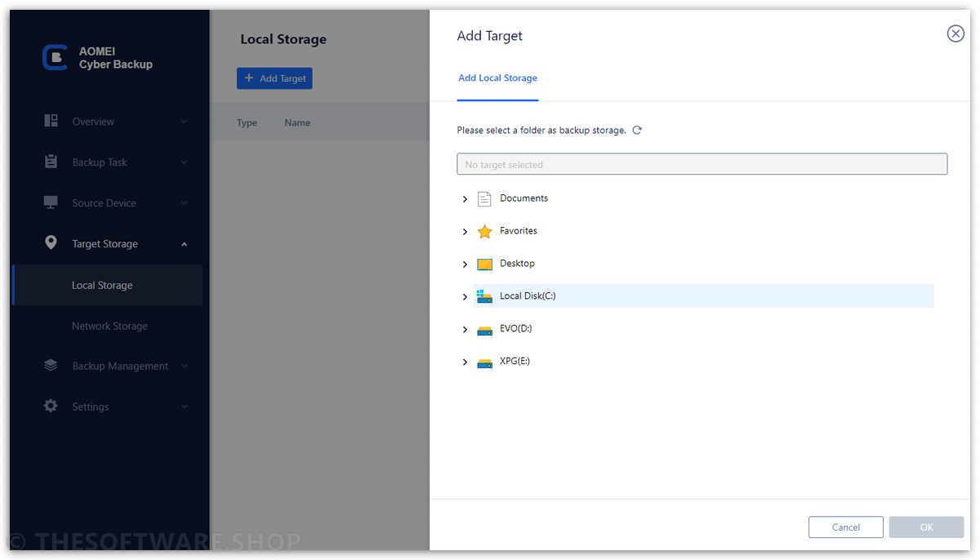Screen dimensions: 980x560
Task: Click the Add Target button
Action: 274,78
